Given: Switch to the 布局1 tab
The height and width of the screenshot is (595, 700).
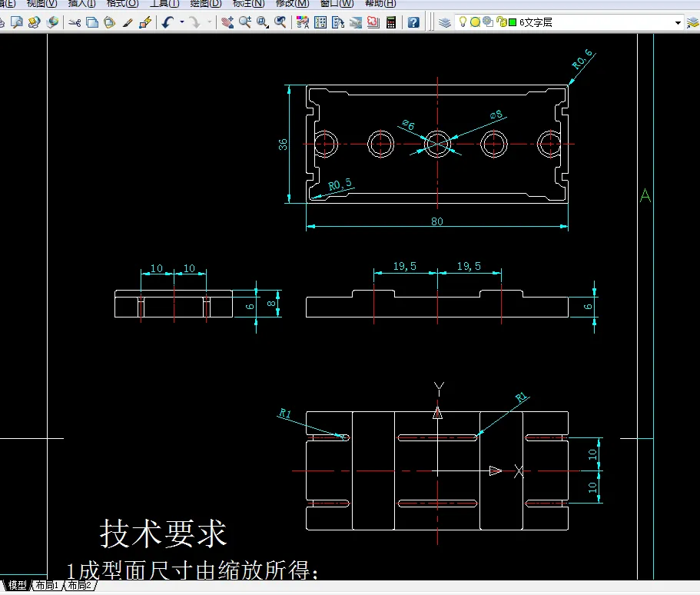Looking at the screenshot, I should [x=47, y=585].
